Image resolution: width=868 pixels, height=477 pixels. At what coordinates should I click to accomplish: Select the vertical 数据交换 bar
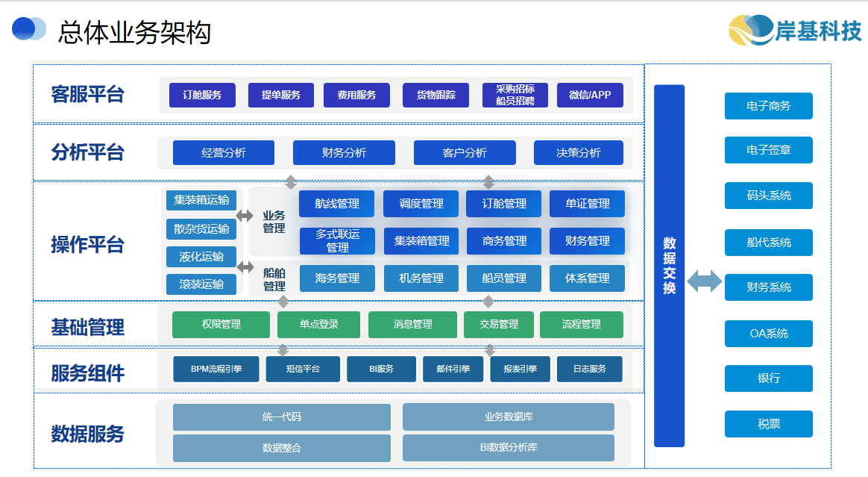click(669, 266)
